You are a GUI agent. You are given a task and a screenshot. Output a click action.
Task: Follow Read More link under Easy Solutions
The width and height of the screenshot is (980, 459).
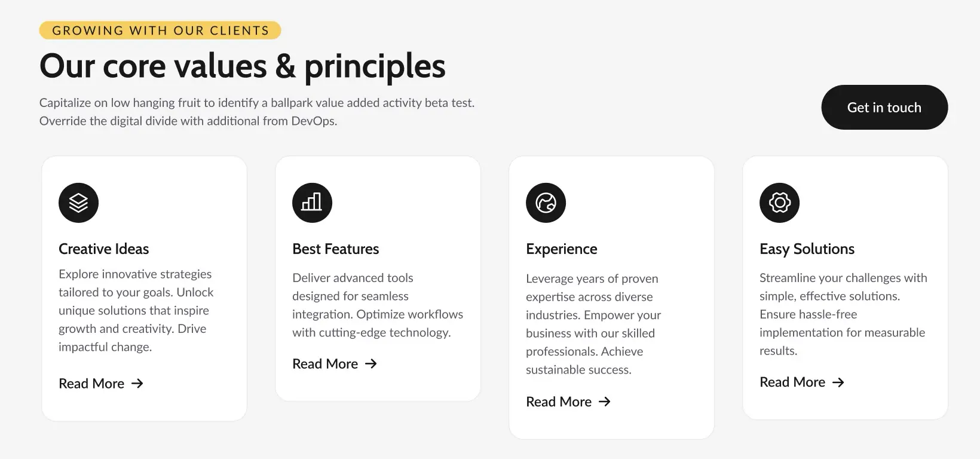(x=792, y=382)
